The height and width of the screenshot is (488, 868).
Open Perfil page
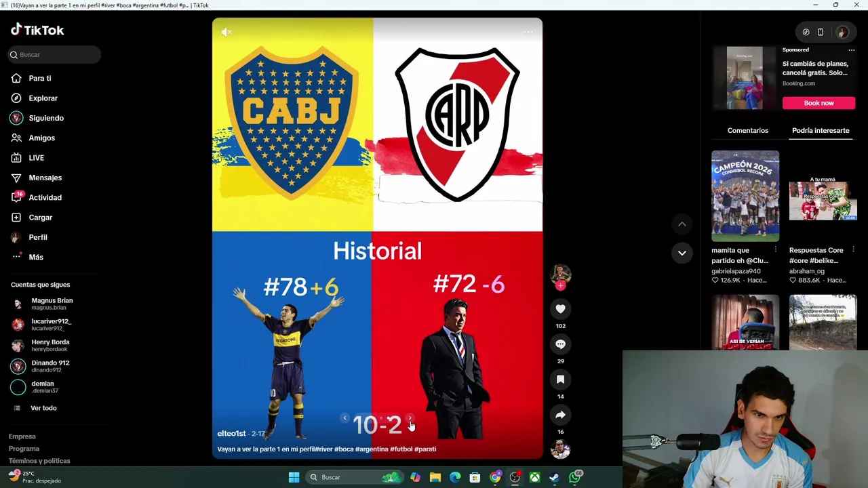pos(29,237)
